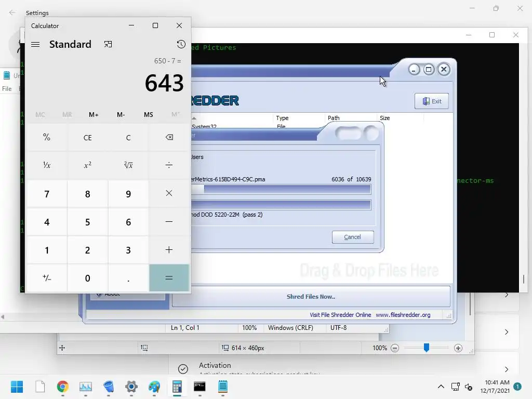Click the minus operator key
Viewport: 532px width, 399px height.
pos(169,221)
